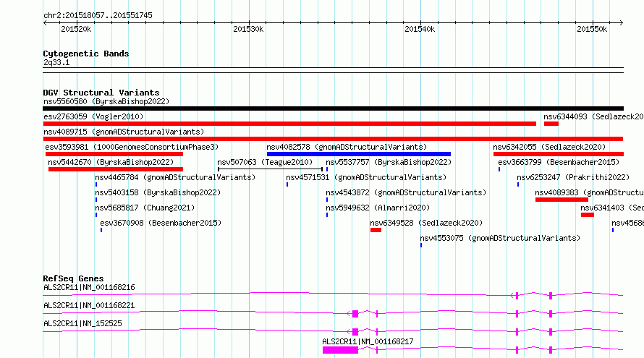The width and height of the screenshot is (644, 358).
Task: Open nsv507063 (Teague2010) bracket feature
Action: [x=270, y=169]
